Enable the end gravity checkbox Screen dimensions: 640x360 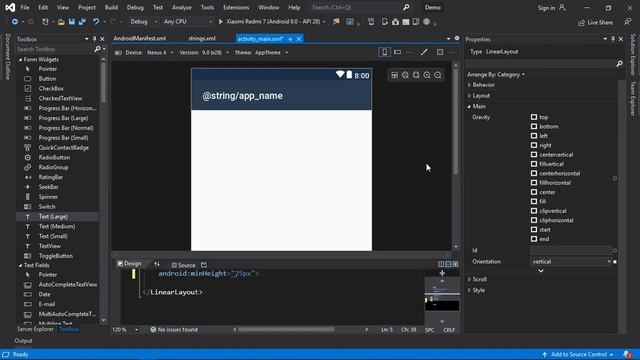[x=534, y=239]
